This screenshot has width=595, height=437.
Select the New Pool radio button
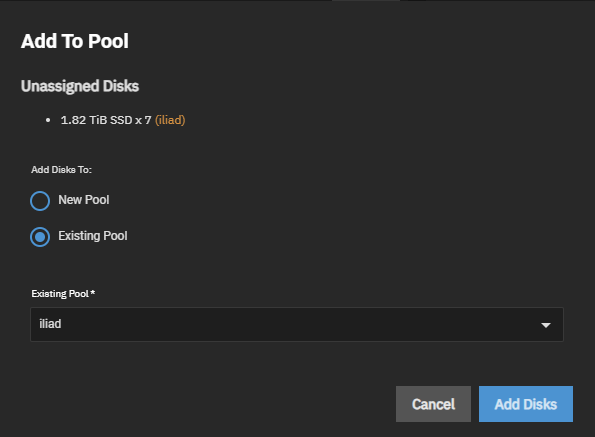click(40, 201)
